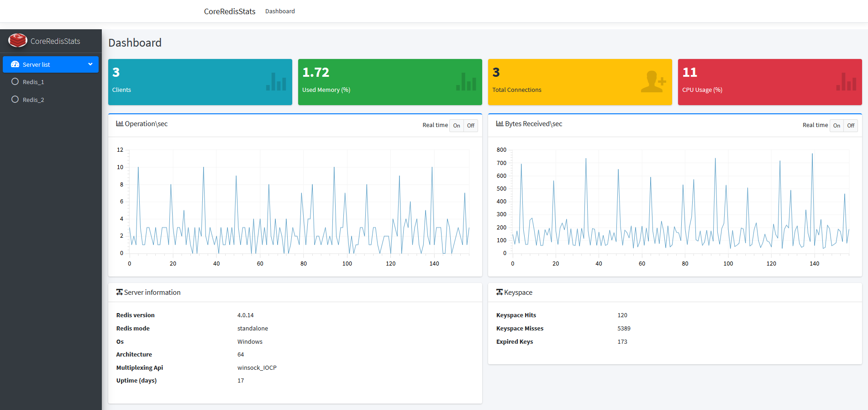Click the CoreRedisStats title in the sidebar
This screenshot has width=868, height=410.
[x=55, y=41]
